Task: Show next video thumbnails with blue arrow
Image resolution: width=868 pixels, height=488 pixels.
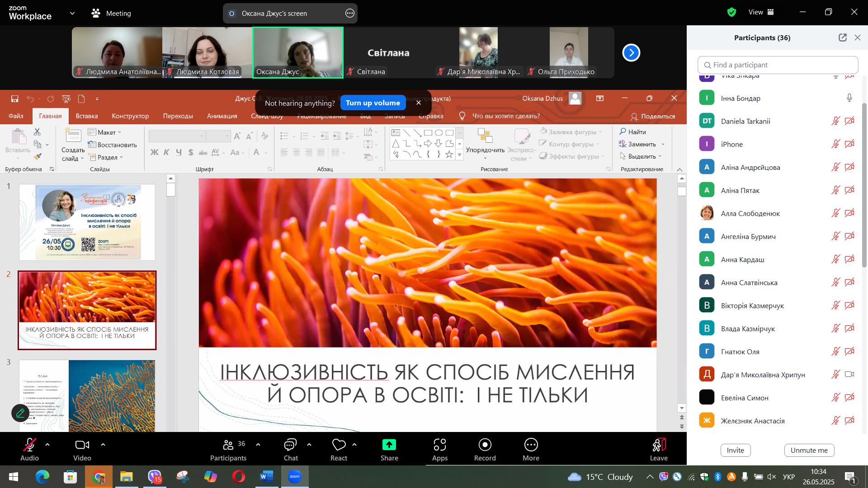Action: 631,53
